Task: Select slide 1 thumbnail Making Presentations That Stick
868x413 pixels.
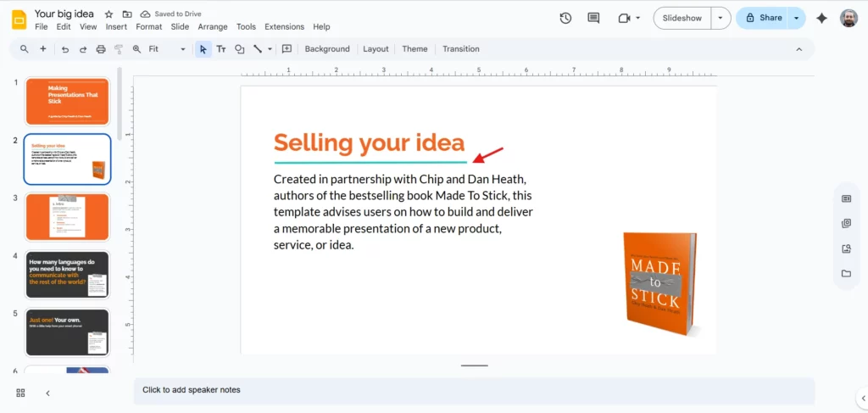Action: pyautogui.click(x=67, y=101)
